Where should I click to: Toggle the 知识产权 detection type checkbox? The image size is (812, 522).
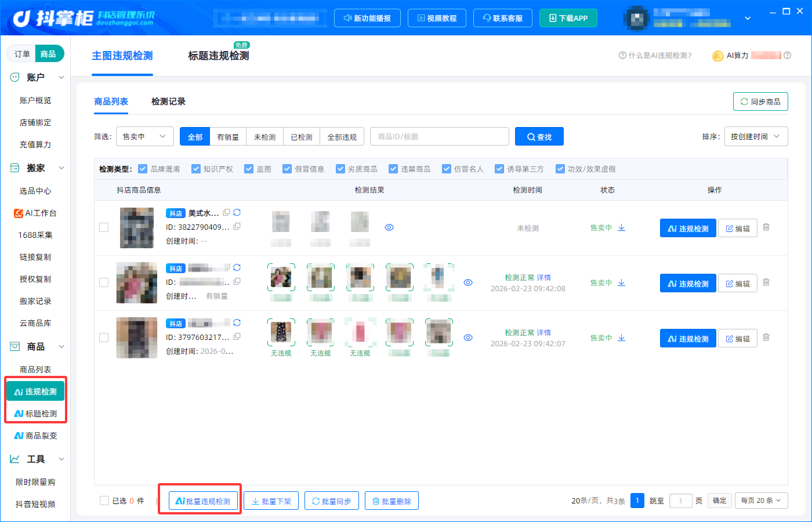(195, 169)
